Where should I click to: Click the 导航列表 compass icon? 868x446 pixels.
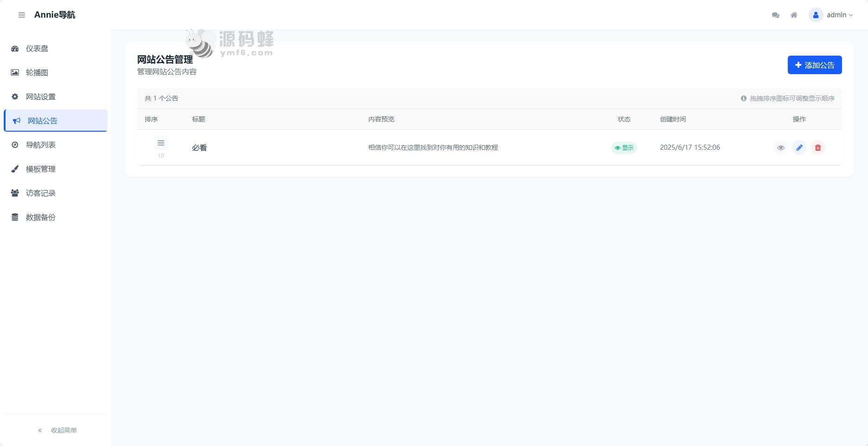point(15,145)
